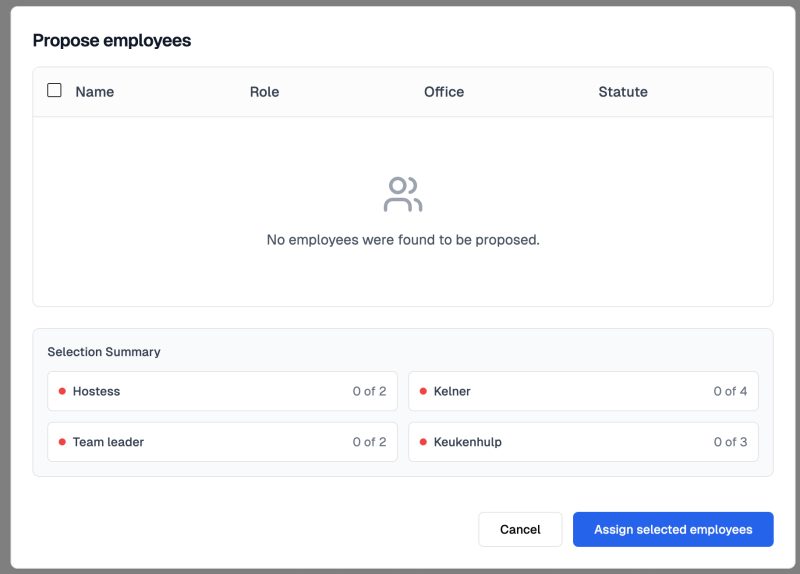800x574 pixels.
Task: Click the red status dot beside Kelner
Action: pos(423,391)
